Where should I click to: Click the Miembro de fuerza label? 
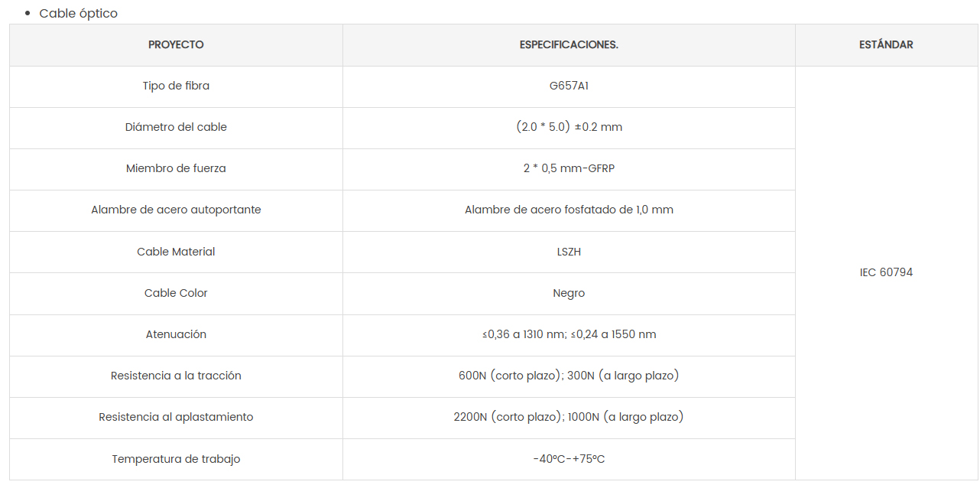pos(176,168)
